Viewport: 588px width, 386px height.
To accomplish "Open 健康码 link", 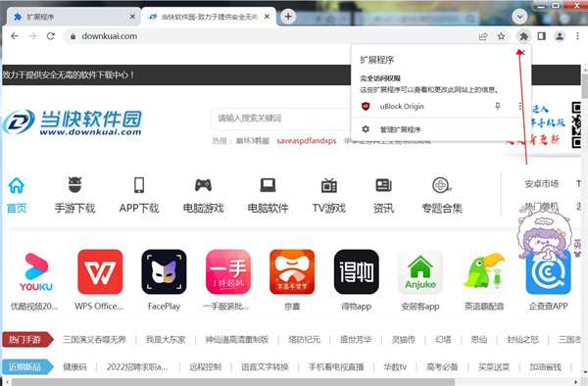I will [74, 366].
